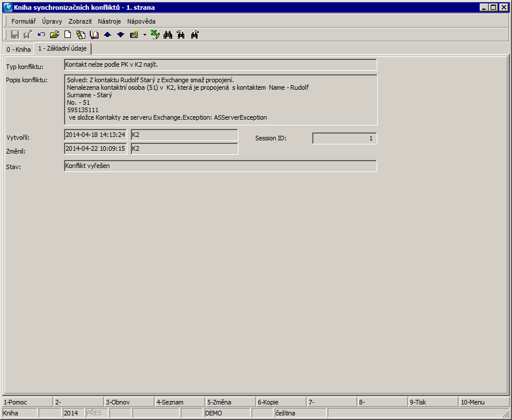This screenshot has width=512, height=420.
Task: Click the Změnil user field K2
Action: click(184, 148)
